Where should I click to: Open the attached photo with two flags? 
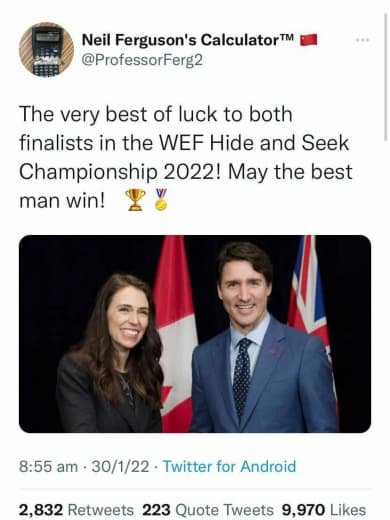[x=195, y=334]
